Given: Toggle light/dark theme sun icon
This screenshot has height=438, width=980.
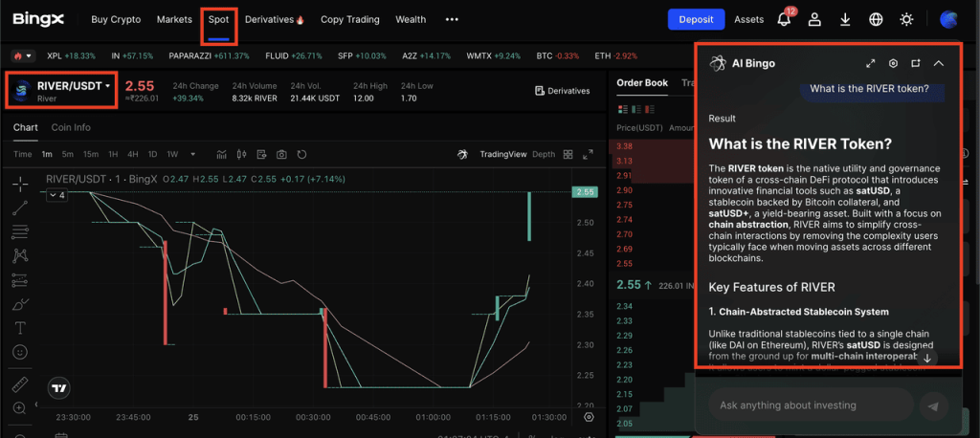Looking at the screenshot, I should (x=906, y=19).
